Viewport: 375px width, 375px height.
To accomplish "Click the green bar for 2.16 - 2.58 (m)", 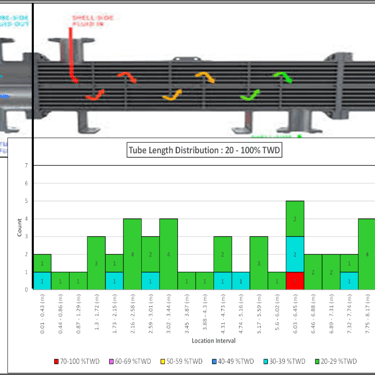I will click(x=133, y=254).
